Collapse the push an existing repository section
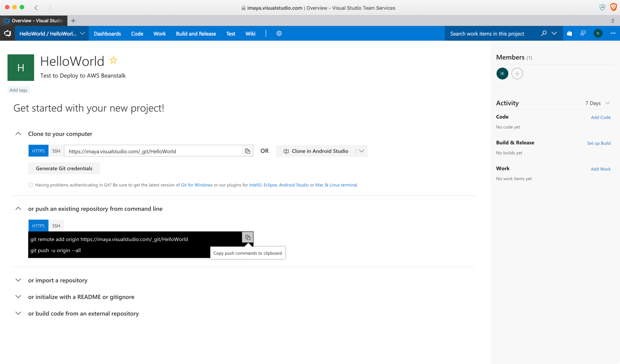Screen dimensions: 620x364 coord(18,209)
